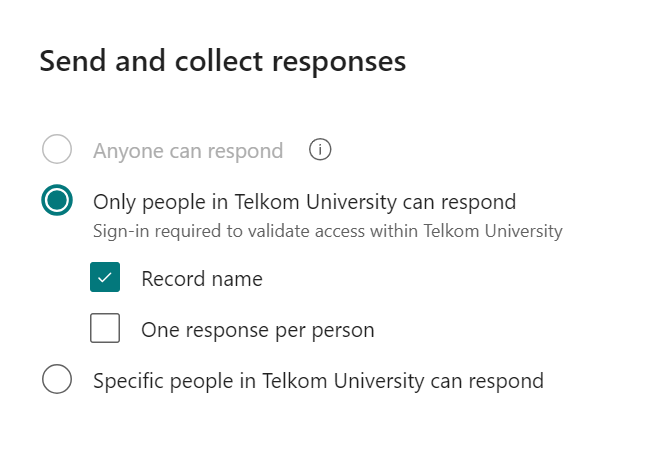Click the 'Send and collect responses' heading

[223, 61]
